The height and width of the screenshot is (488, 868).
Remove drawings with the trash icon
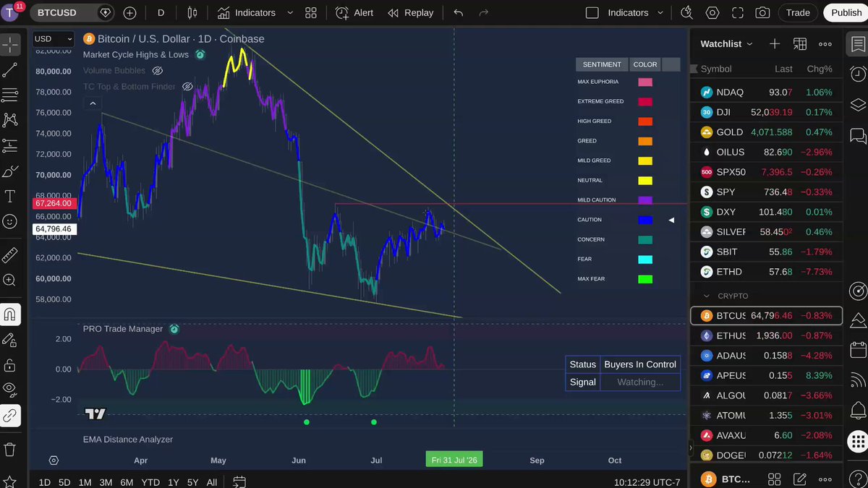click(10, 450)
